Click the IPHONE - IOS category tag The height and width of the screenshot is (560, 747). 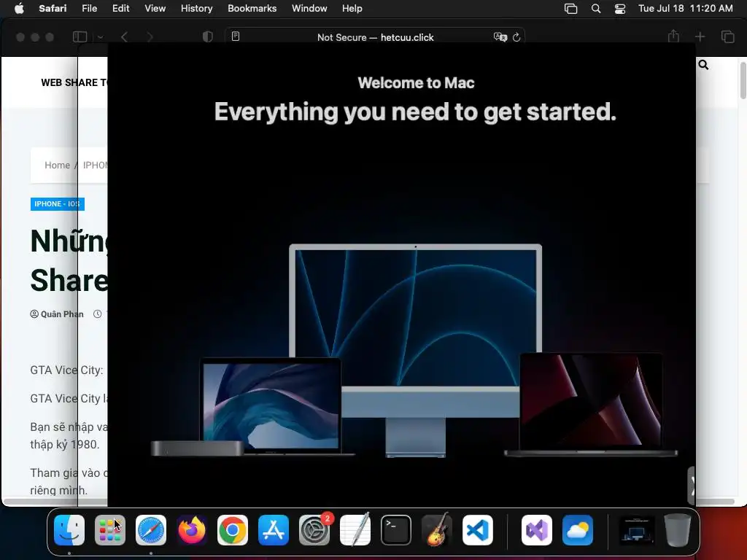pos(57,204)
